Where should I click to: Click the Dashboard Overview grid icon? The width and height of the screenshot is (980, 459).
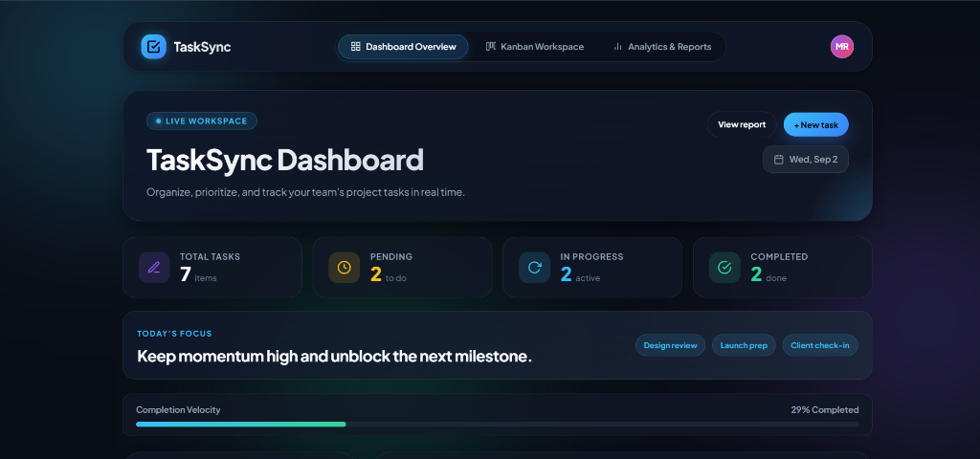356,47
